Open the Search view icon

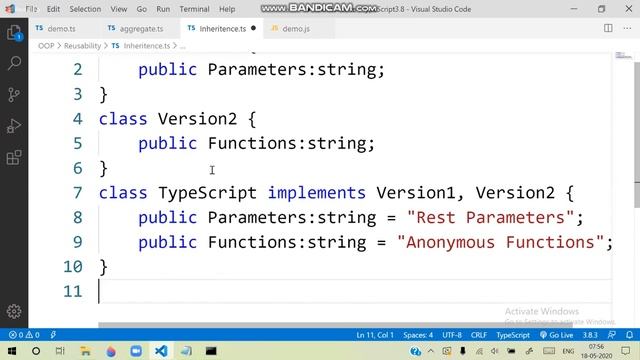tap(14, 63)
